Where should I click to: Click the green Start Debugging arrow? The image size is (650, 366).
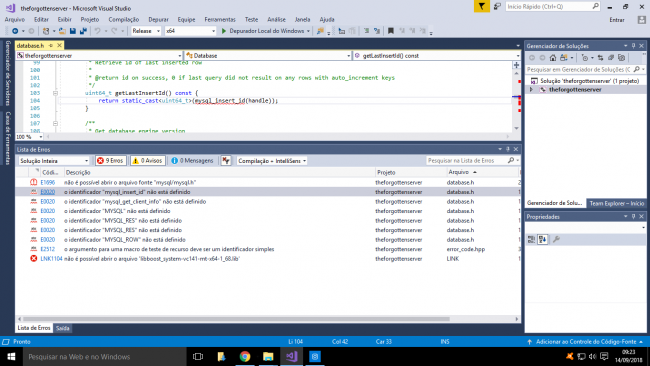pyautogui.click(x=224, y=31)
